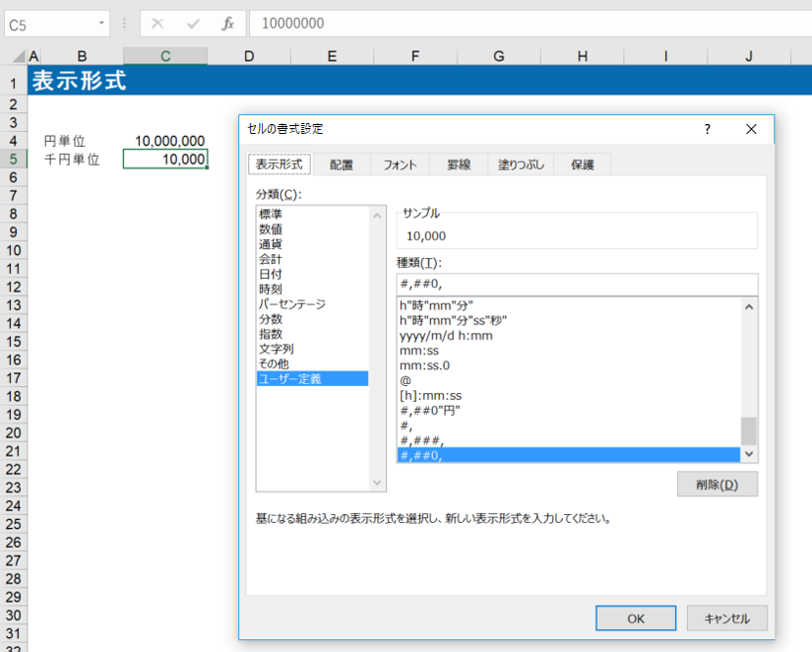The height and width of the screenshot is (652, 812).
Task: Click the insert function fx icon
Action: (x=227, y=24)
